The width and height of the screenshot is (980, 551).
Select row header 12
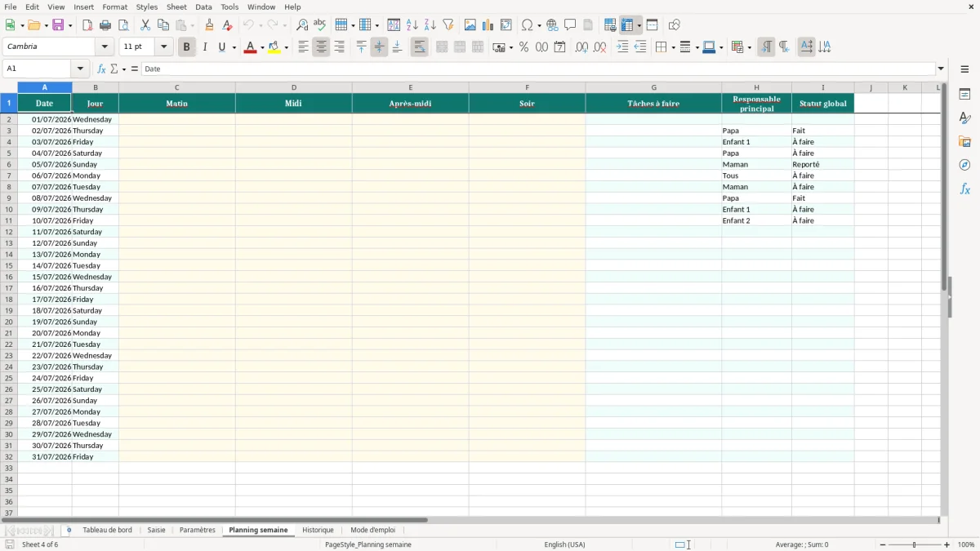9,232
